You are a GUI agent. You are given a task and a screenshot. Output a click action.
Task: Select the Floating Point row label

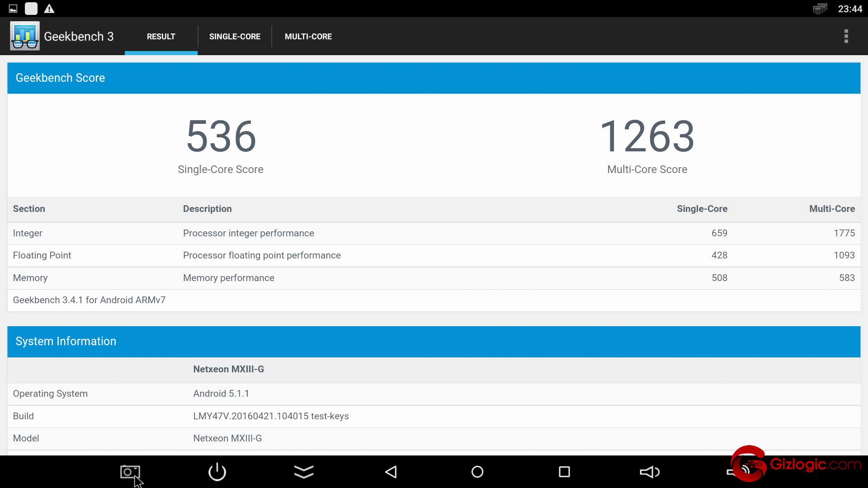[x=42, y=255]
